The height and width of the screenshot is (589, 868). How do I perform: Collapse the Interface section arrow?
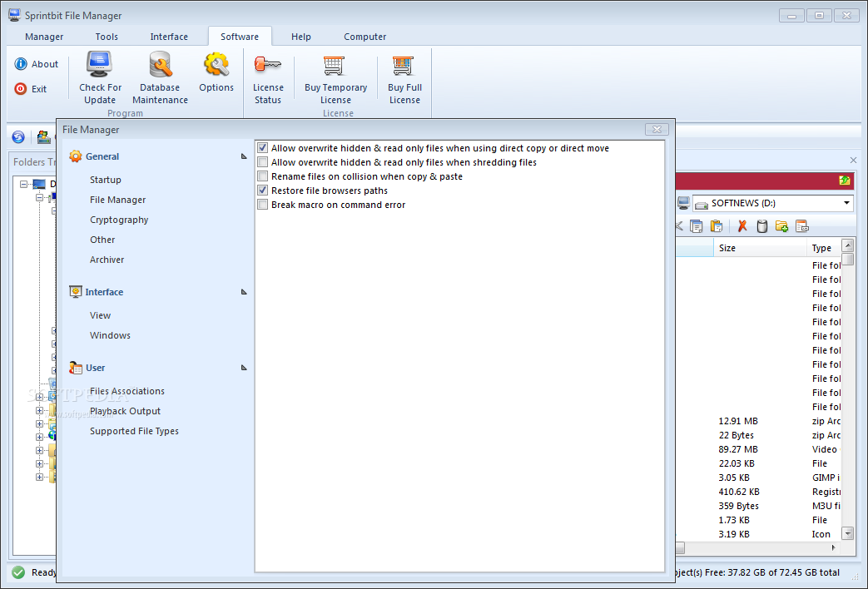pos(244,292)
